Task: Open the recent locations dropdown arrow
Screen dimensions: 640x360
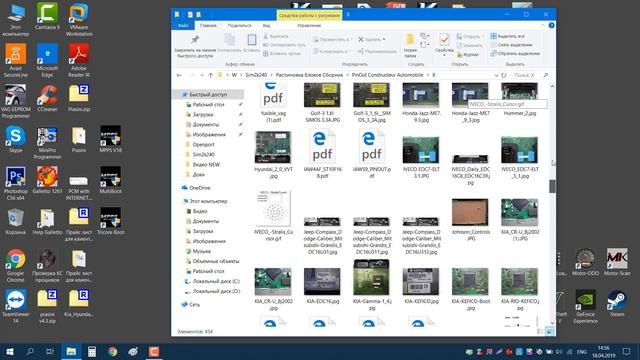Action: coord(202,76)
